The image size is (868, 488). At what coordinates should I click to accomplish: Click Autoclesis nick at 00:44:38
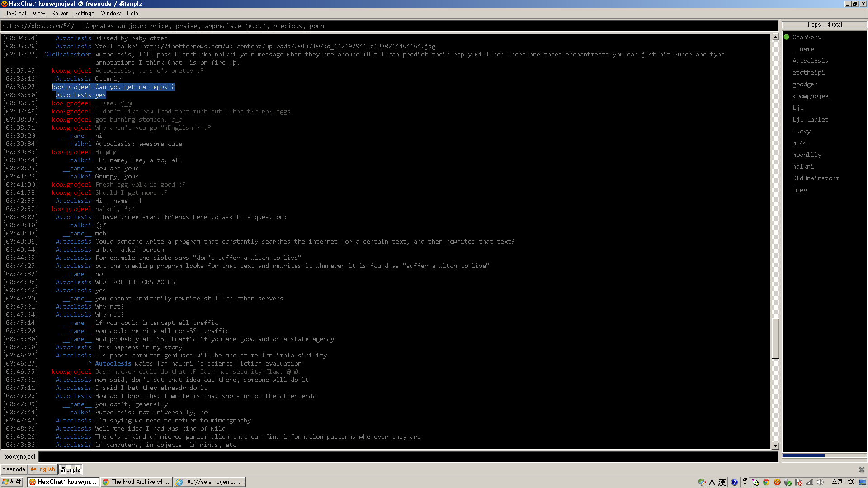click(73, 282)
